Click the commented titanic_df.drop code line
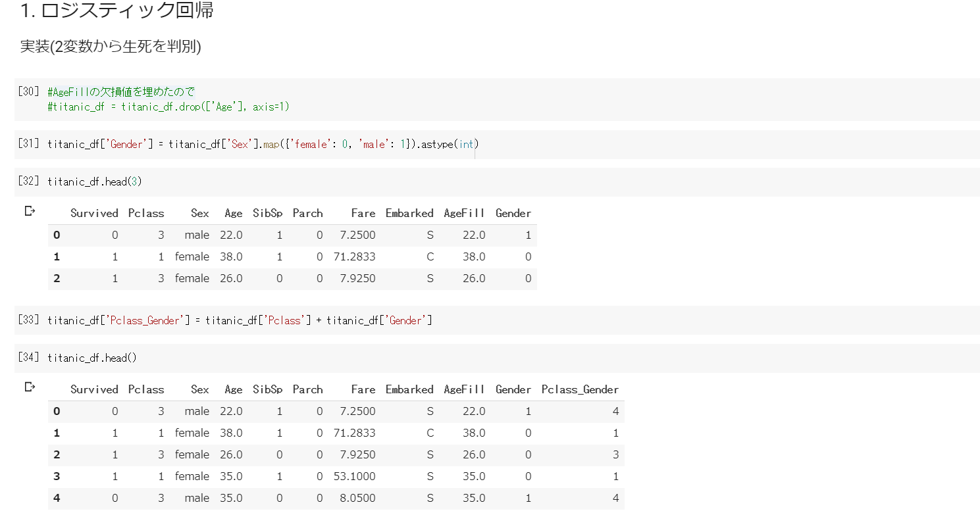Image resolution: width=980 pixels, height=511 pixels. [168, 107]
